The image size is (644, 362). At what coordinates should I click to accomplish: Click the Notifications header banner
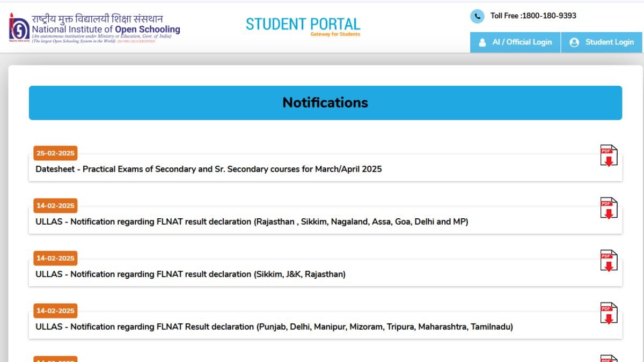tap(325, 102)
